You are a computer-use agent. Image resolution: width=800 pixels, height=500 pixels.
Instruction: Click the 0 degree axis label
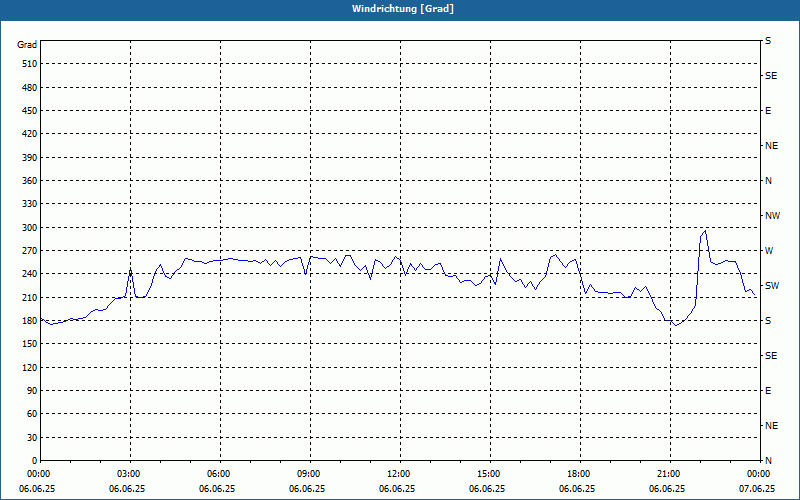(34, 461)
